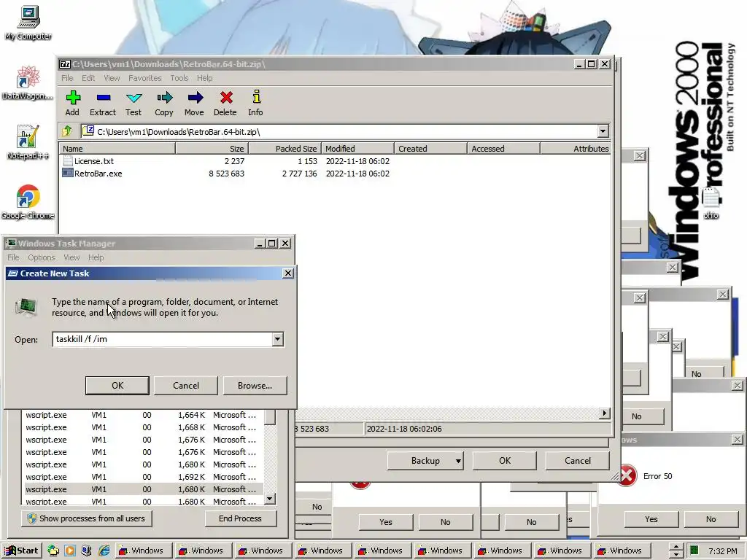Screen dimensions: 747x560
Task: Click the License.txt file icon in the archive
Action: tap(68, 161)
